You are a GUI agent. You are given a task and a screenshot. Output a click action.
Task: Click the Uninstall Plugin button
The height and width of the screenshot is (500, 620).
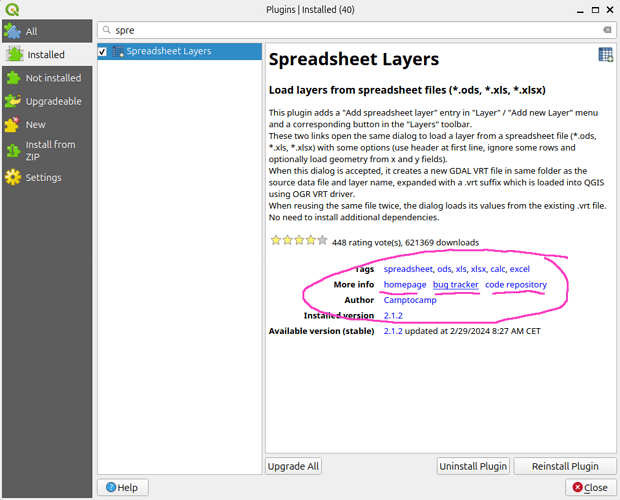(473, 466)
